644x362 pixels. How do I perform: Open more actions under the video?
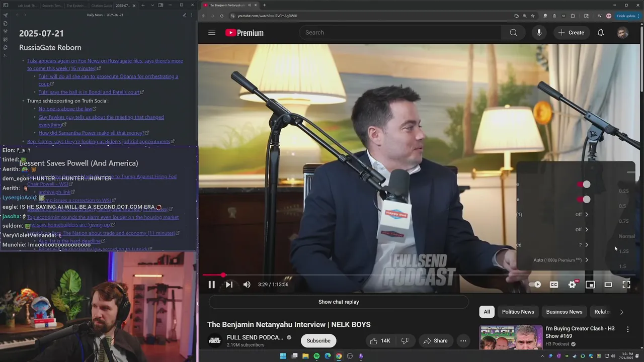463,341
